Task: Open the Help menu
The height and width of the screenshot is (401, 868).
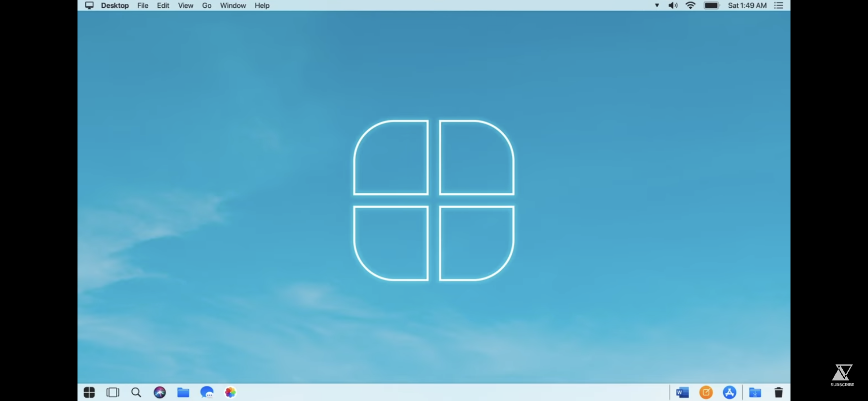Action: point(262,5)
